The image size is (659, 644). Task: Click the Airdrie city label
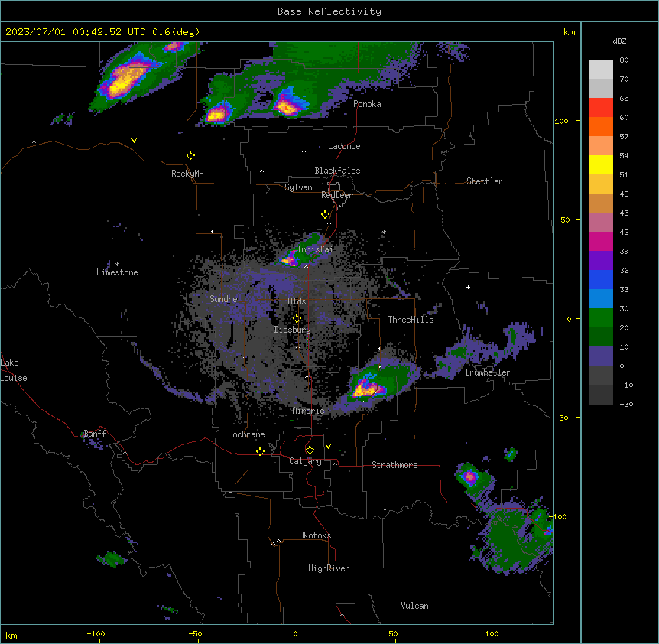pyautogui.click(x=308, y=411)
